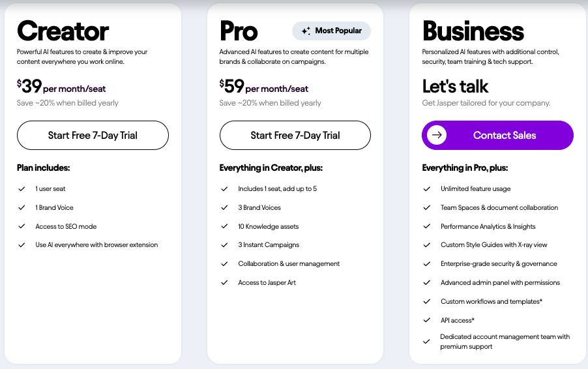Click checkmark beside 1 user seat
The image size is (588, 369).
click(x=22, y=188)
